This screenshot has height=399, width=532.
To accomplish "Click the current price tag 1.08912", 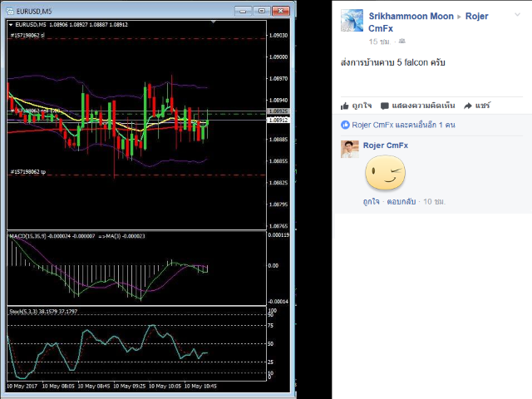I will [278, 120].
